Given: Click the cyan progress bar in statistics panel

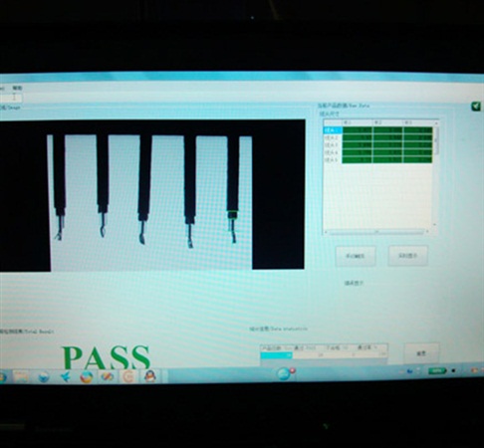Looking at the screenshot, I should 276,355.
